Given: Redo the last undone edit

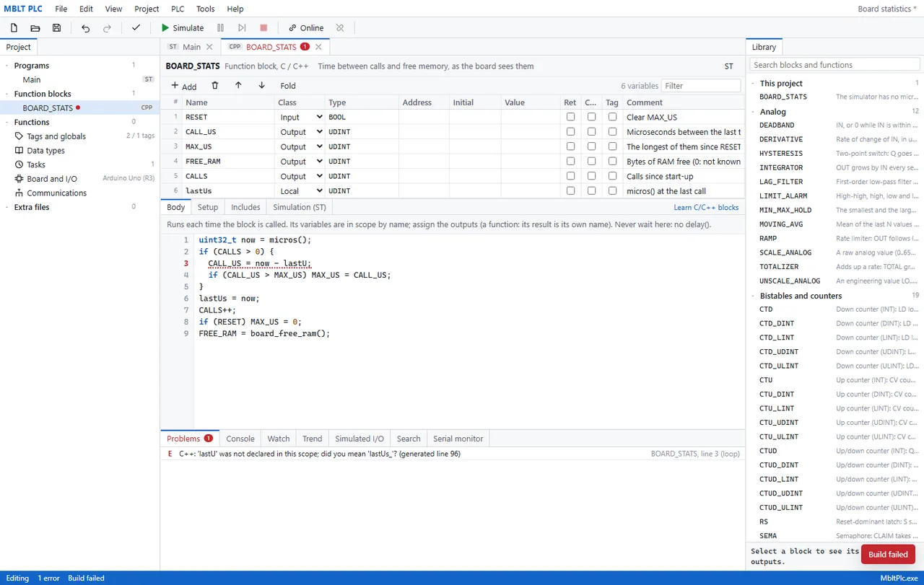Looking at the screenshot, I should point(107,28).
